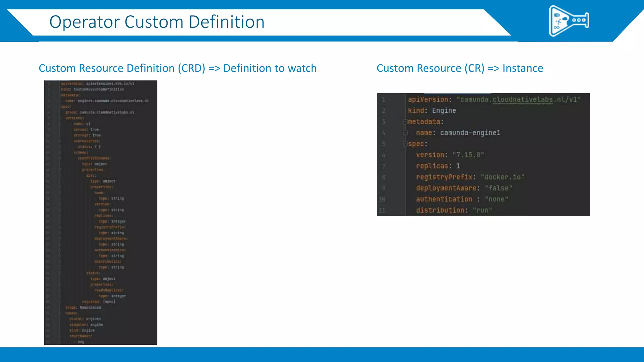644x362 pixels.
Task: Collapse the spec fold marker in CR code
Action: point(405,144)
